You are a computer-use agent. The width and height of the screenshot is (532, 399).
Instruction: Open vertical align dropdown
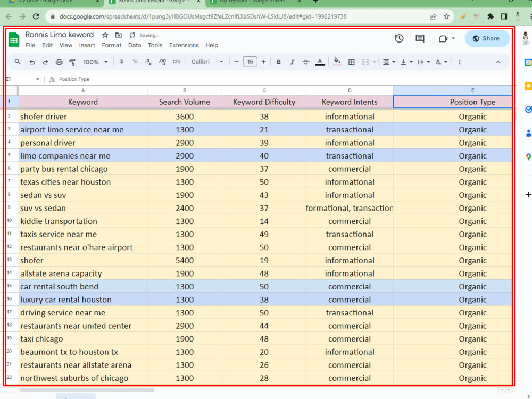point(406,62)
